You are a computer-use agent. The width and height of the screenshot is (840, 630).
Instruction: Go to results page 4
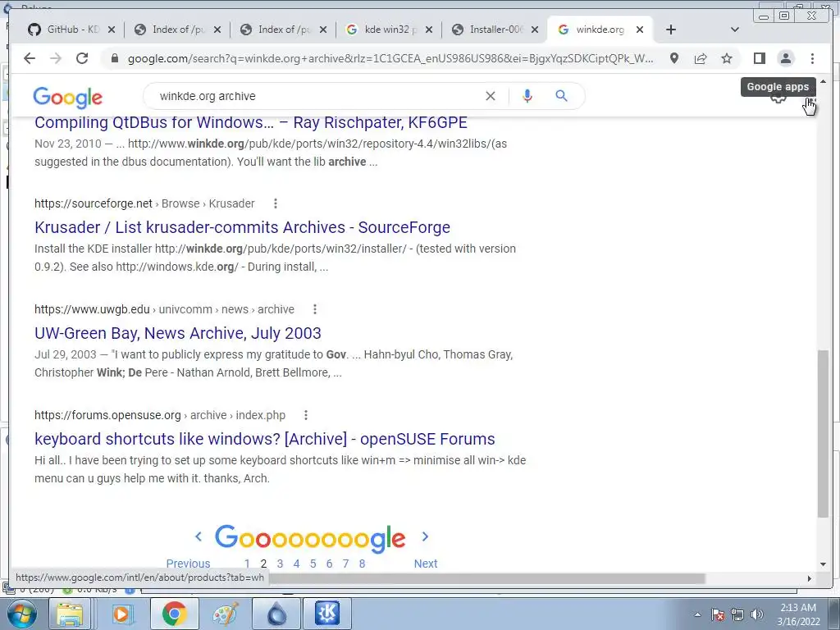(297, 564)
